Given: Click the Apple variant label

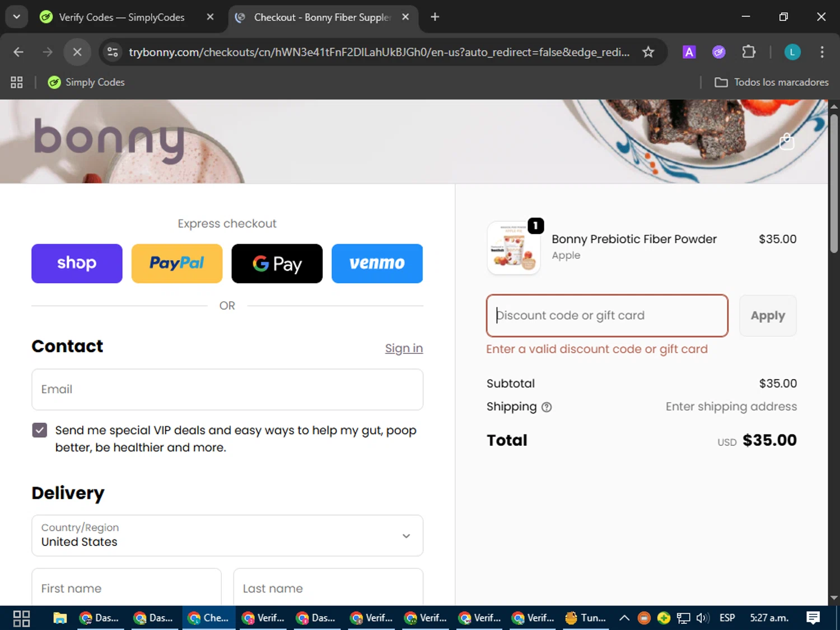Looking at the screenshot, I should point(566,255).
